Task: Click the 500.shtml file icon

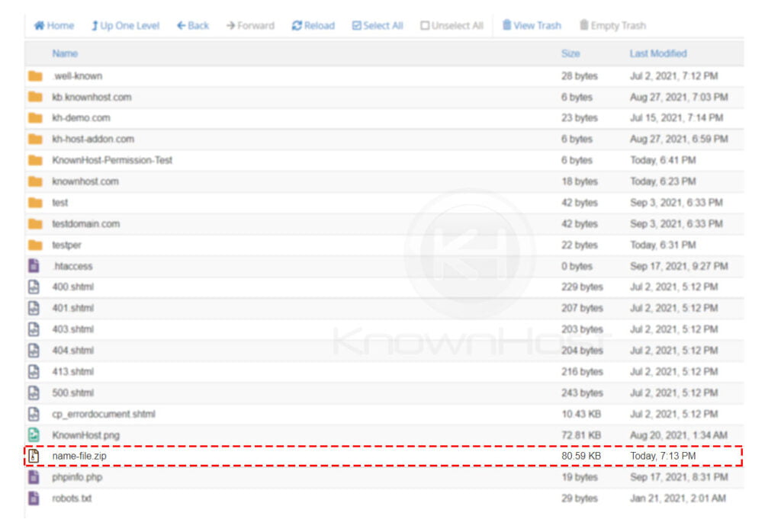Action: click(34, 393)
